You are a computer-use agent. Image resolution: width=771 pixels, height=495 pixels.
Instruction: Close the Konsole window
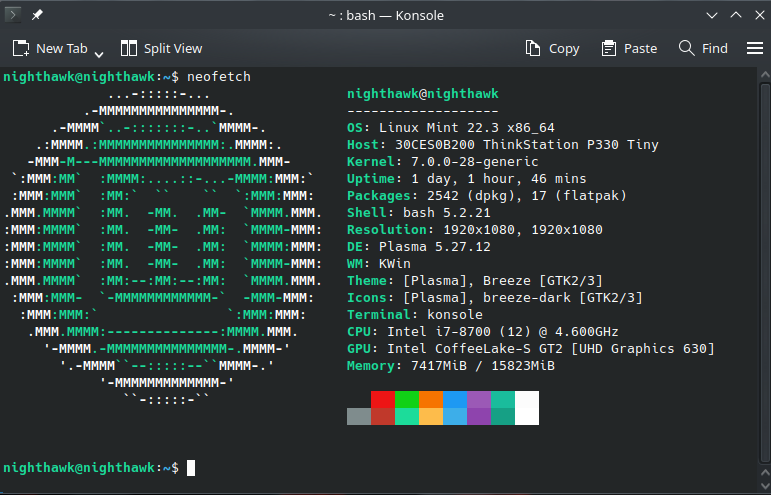point(760,15)
